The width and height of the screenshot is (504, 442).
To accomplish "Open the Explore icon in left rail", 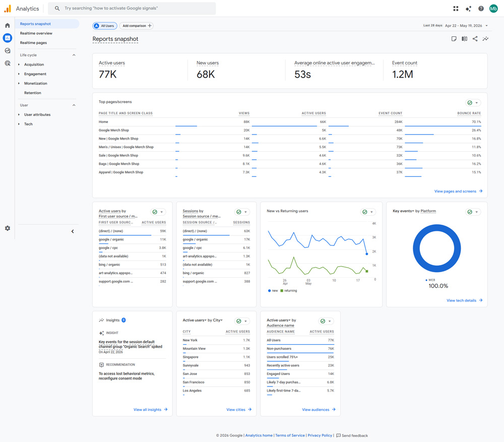I will click(8, 50).
